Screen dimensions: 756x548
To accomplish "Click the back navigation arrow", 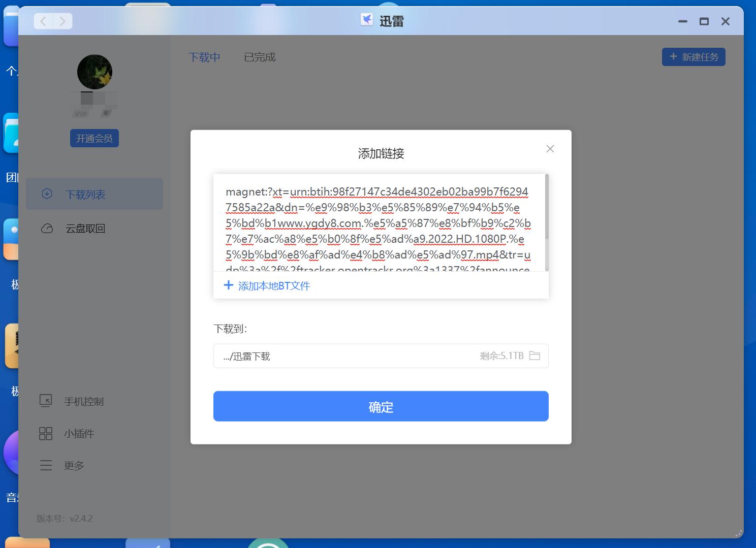I will coord(43,21).
